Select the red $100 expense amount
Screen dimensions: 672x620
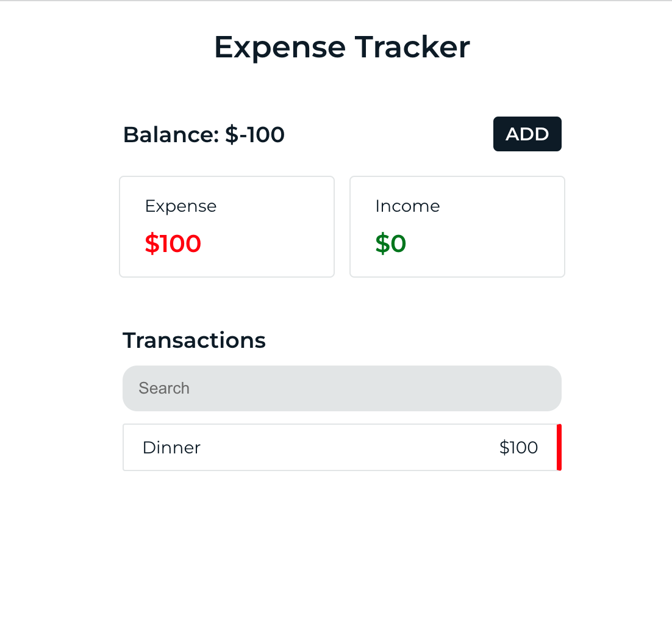pyautogui.click(x=173, y=243)
